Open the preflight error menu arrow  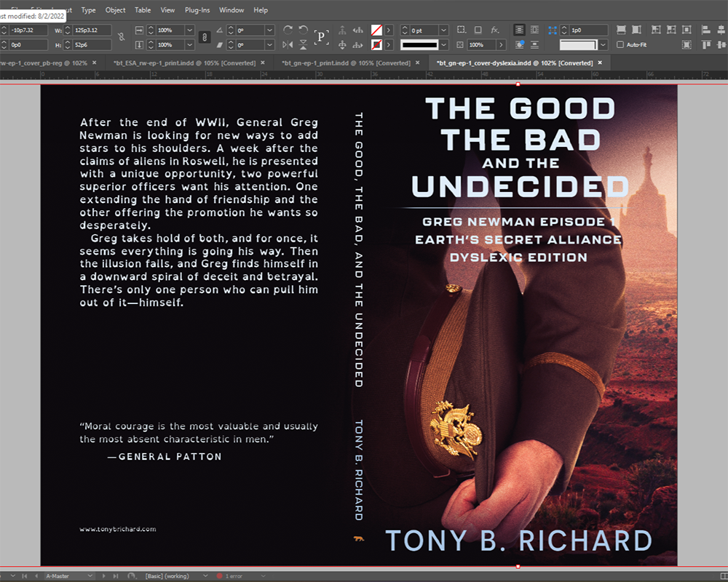[x=264, y=576]
